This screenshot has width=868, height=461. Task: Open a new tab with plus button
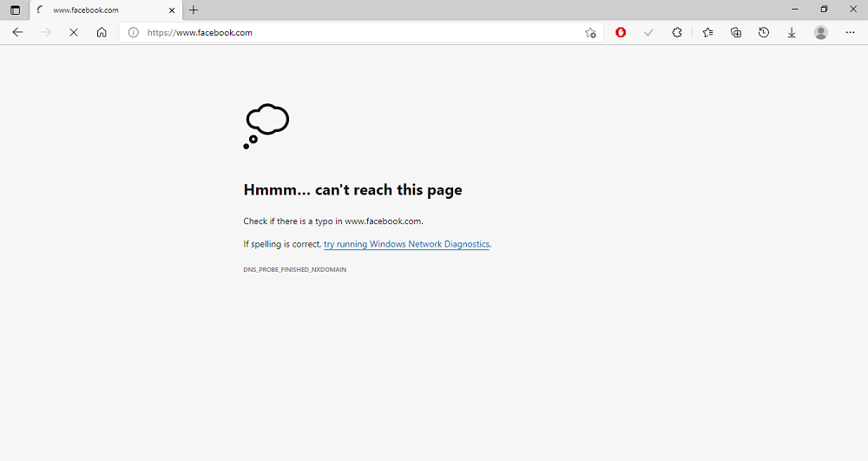(194, 10)
